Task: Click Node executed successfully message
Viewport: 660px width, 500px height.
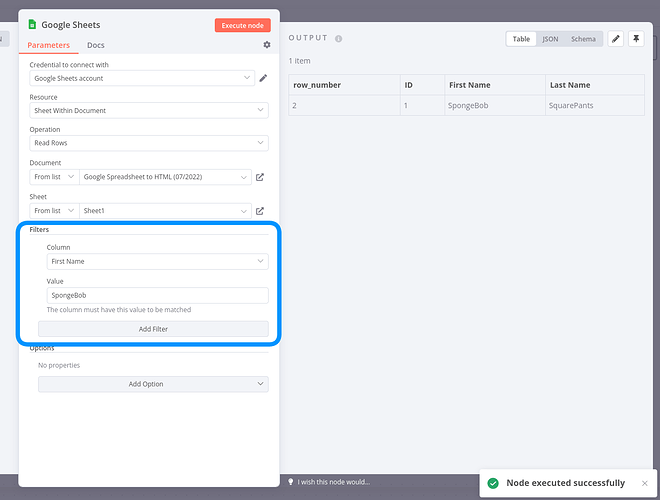Action: 565,483
